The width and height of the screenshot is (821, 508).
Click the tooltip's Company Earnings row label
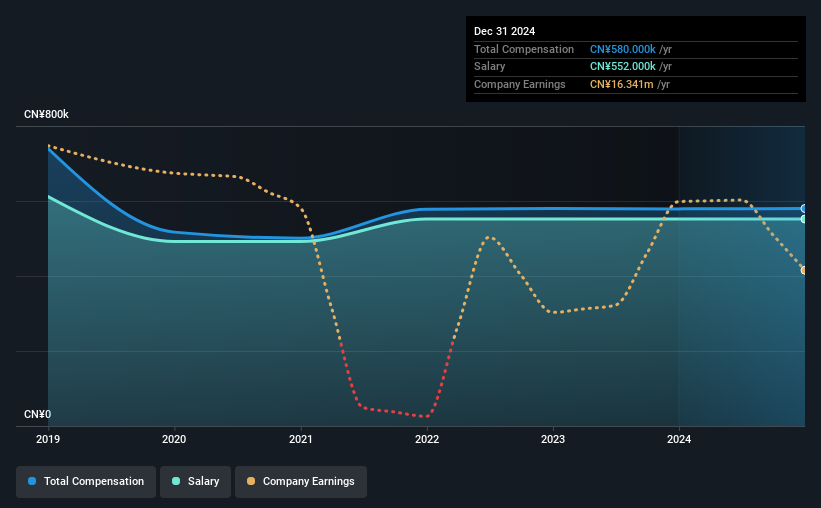point(519,84)
